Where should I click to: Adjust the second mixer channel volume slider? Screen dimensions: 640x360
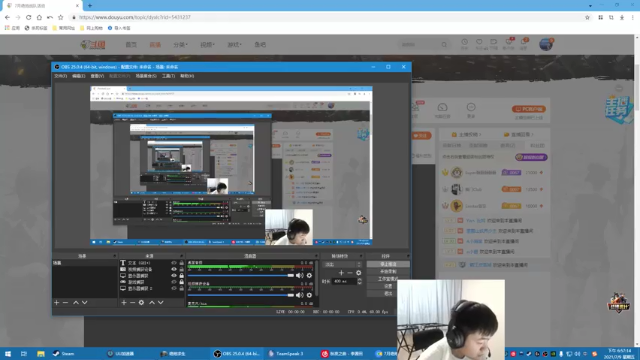[x=241, y=295]
